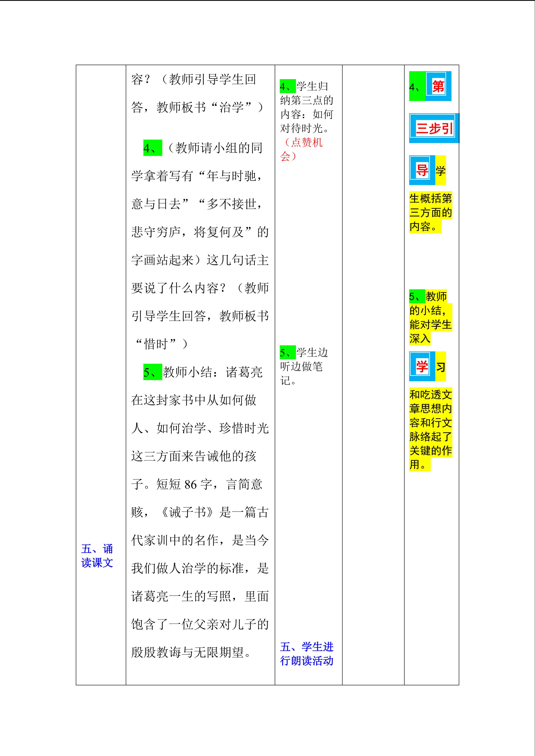Click the green-highlighted "4、" before "（教师请小组的同"
Screen dimensions: 535x756
[153, 148]
